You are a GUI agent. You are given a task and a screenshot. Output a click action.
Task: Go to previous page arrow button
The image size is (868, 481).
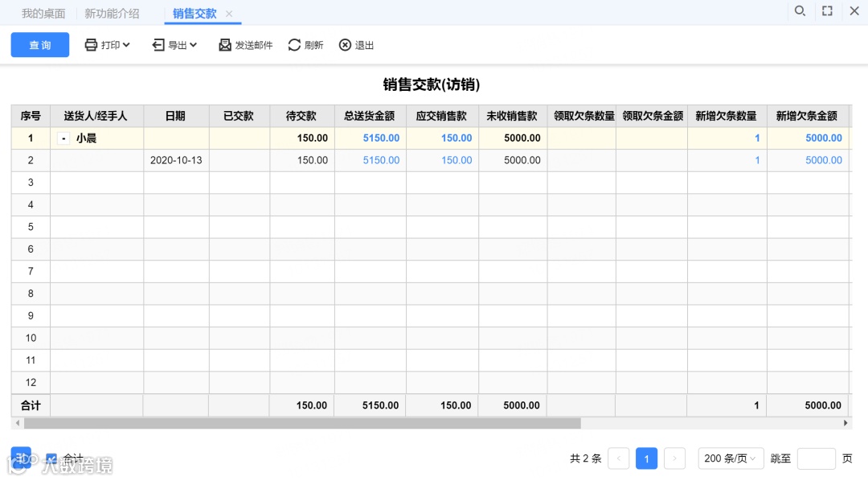(x=618, y=458)
